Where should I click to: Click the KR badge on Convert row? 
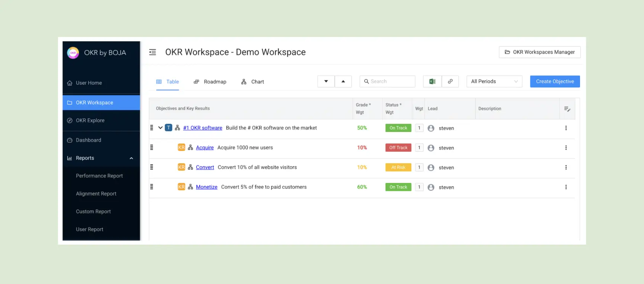[x=181, y=167]
